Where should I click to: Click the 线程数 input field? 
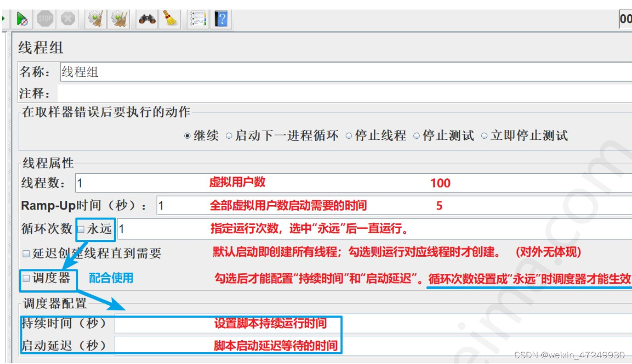pos(354,183)
